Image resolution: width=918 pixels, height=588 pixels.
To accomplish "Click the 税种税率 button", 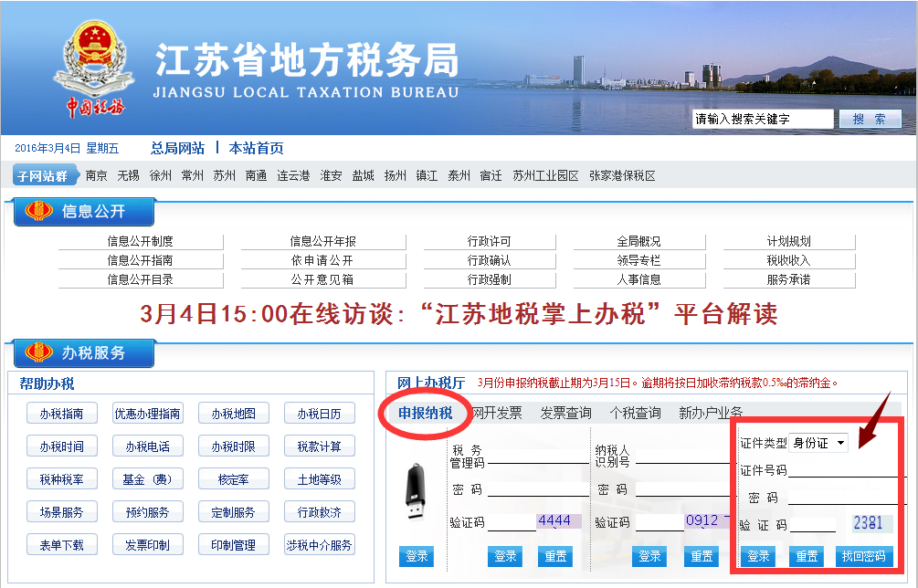I will [x=61, y=479].
